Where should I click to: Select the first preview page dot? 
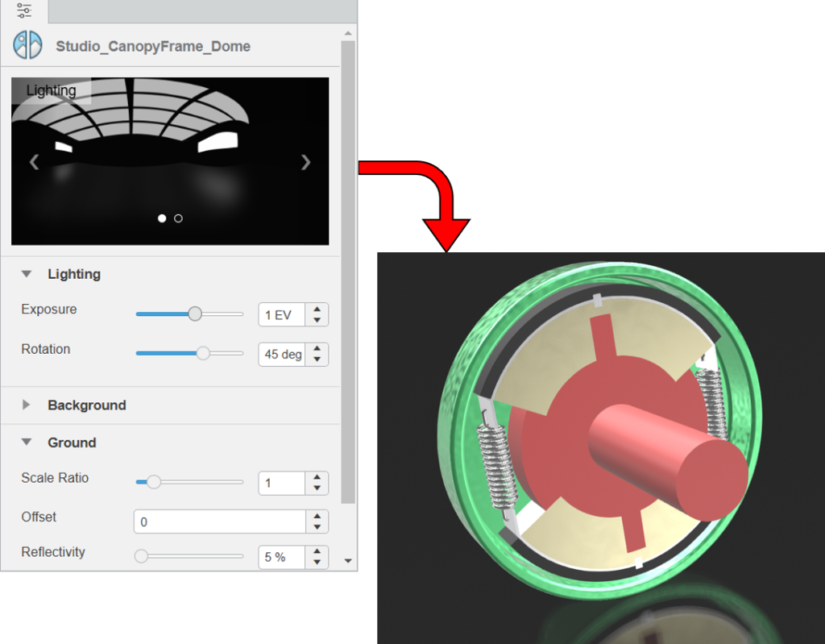(x=162, y=218)
